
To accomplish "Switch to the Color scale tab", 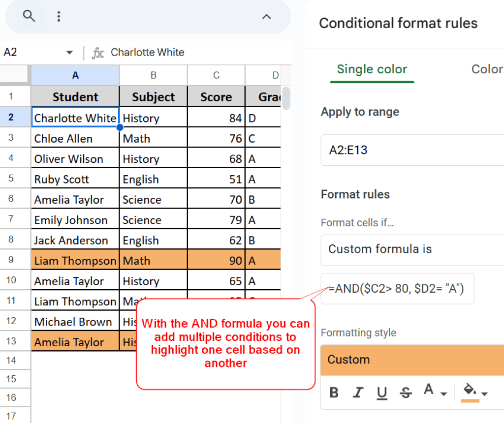I will pos(487,69).
